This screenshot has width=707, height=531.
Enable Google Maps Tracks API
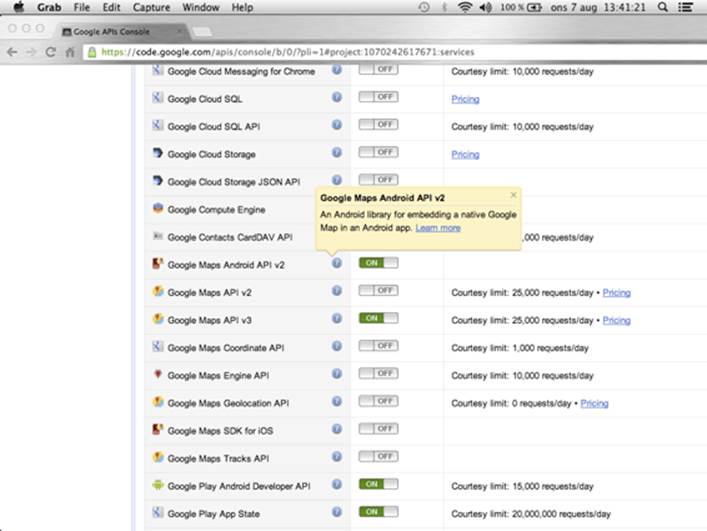coord(378,457)
